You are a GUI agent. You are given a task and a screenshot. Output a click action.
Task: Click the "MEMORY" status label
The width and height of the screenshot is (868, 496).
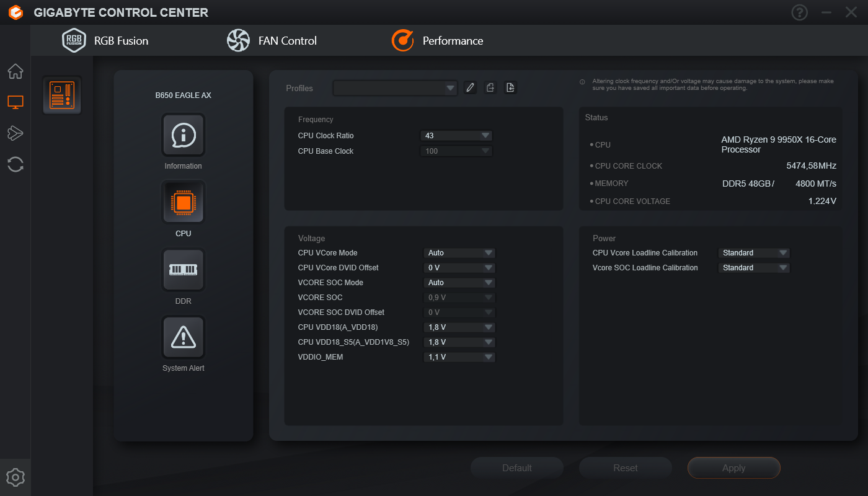pos(612,184)
